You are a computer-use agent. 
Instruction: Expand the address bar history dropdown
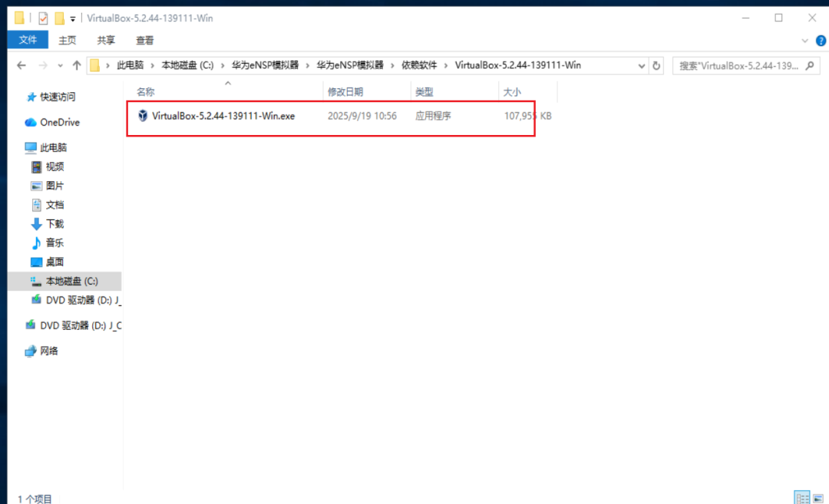641,66
